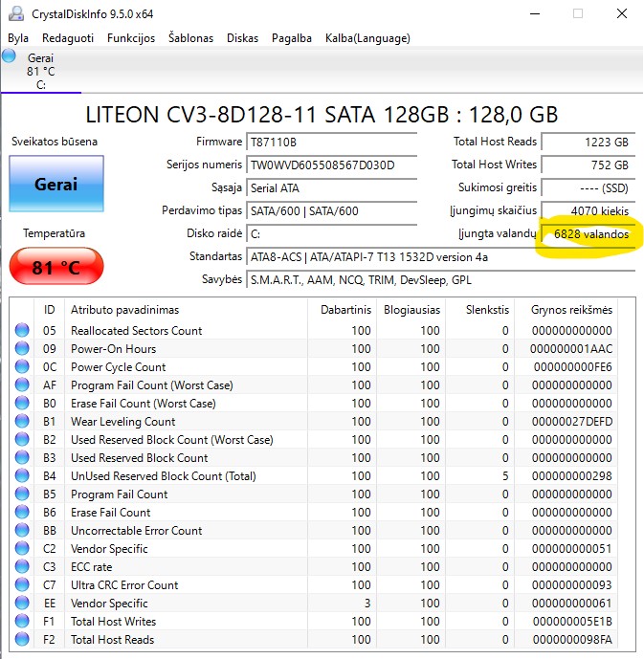Click raw value 0000000098FA
This screenshot has height=659, width=644.
click(x=572, y=640)
